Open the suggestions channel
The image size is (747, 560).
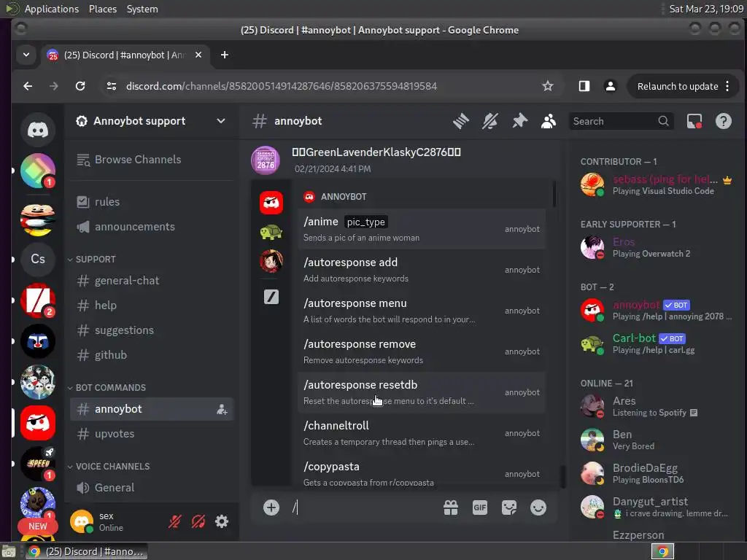click(152, 330)
